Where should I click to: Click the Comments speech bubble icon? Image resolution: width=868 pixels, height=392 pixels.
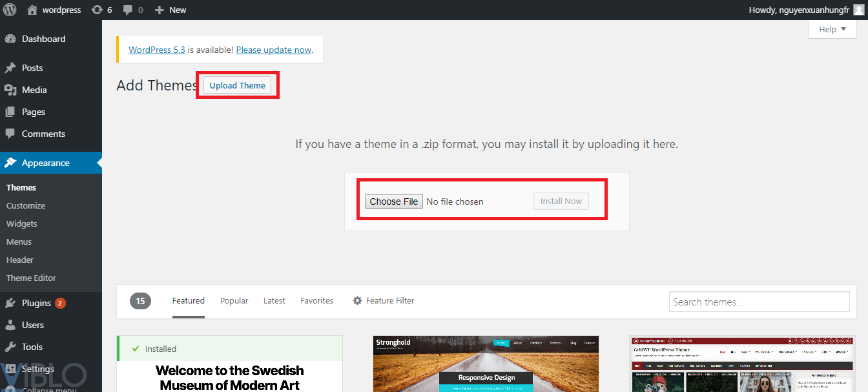pyautogui.click(x=10, y=134)
